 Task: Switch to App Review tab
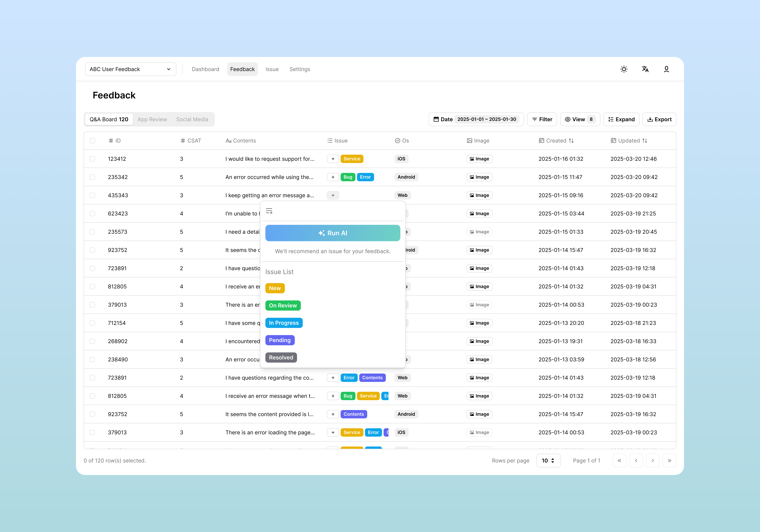152,119
